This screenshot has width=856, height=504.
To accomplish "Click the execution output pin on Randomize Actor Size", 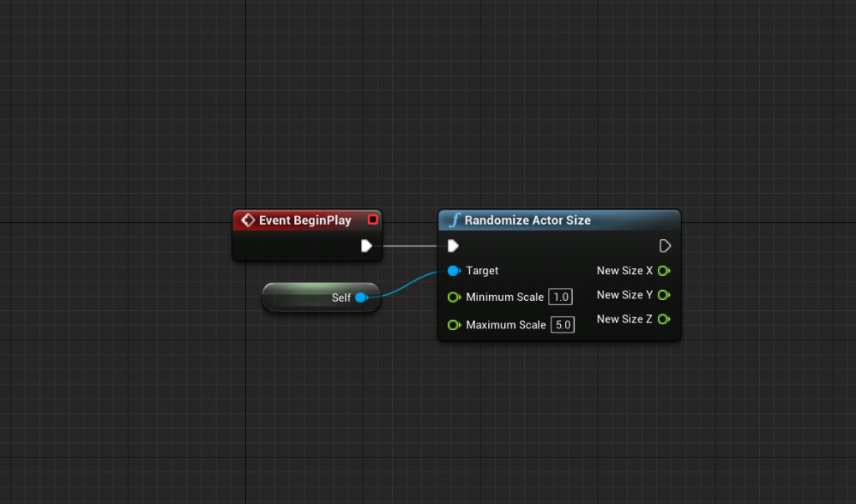I will pyautogui.click(x=665, y=246).
